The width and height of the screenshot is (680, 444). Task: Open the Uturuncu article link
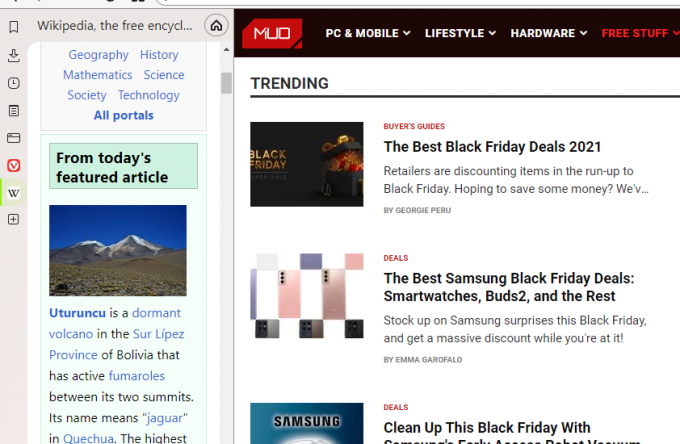click(77, 313)
